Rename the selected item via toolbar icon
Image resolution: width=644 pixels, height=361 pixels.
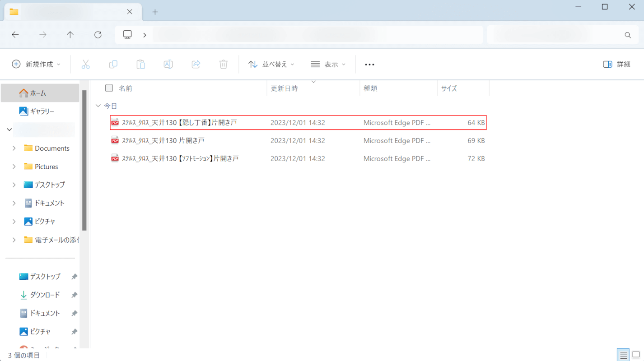coord(168,65)
